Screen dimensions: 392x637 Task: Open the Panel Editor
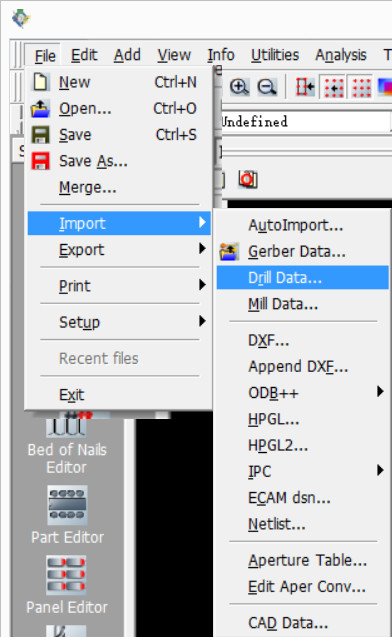[x=67, y=585]
